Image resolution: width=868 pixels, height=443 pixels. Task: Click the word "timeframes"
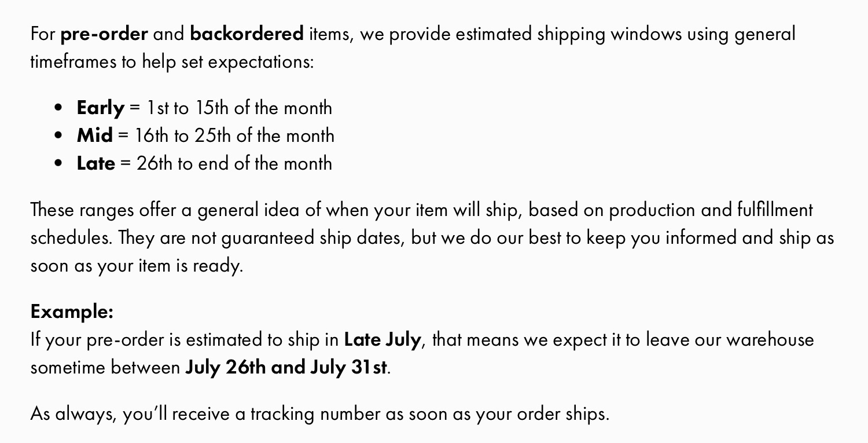coord(73,62)
